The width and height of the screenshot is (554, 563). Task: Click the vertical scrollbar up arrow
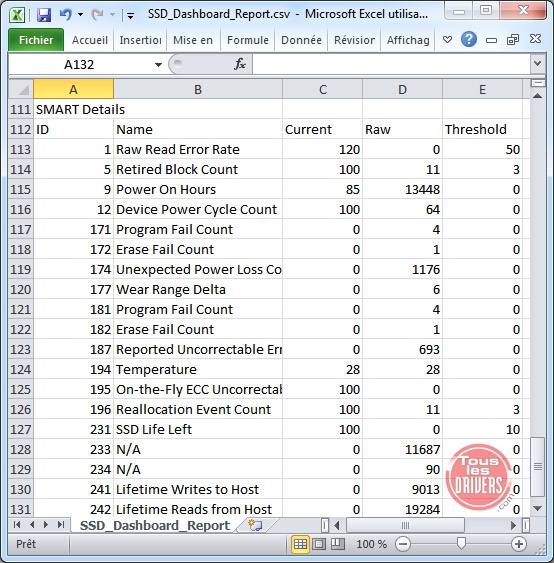coord(537,96)
